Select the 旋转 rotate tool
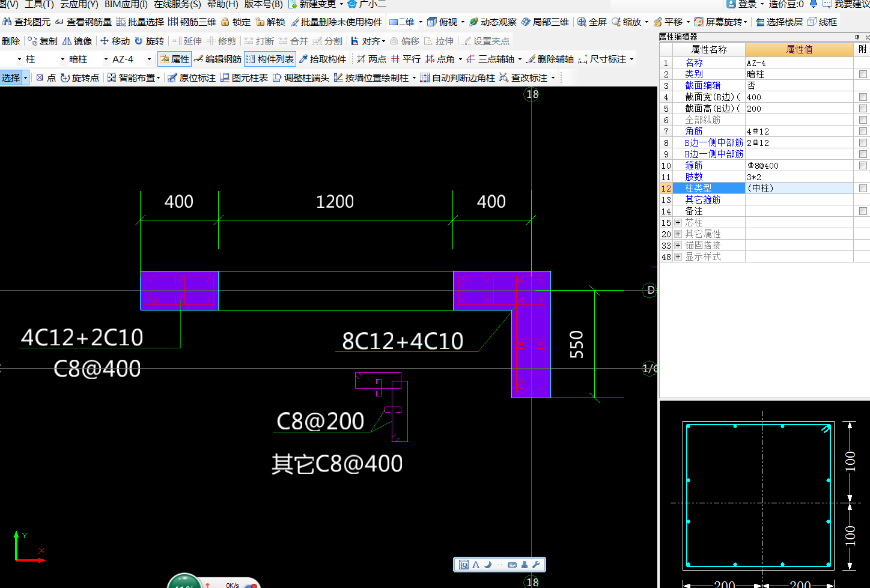The width and height of the screenshot is (870, 588). [x=150, y=41]
